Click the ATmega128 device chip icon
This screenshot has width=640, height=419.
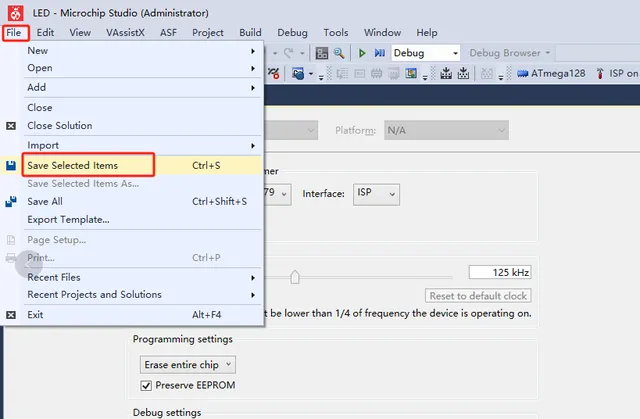pyautogui.click(x=522, y=74)
